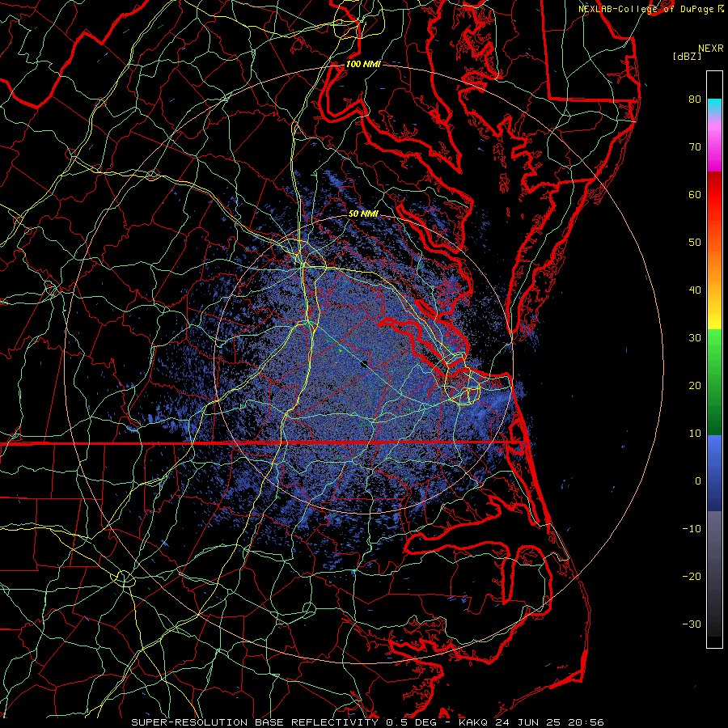Click the -20 dBZ scale value
728x728 pixels.
point(692,576)
